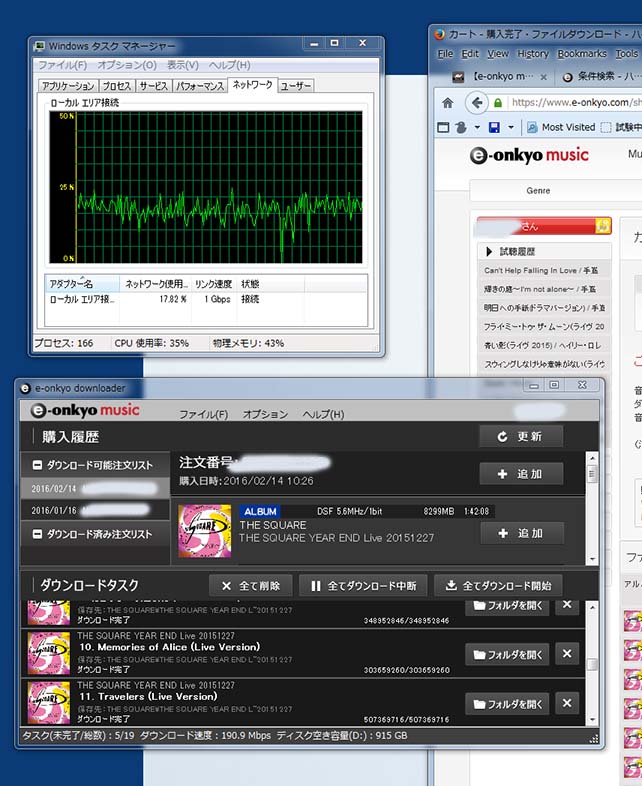Open the dropdown arrow beside save icon

pyautogui.click(x=511, y=127)
